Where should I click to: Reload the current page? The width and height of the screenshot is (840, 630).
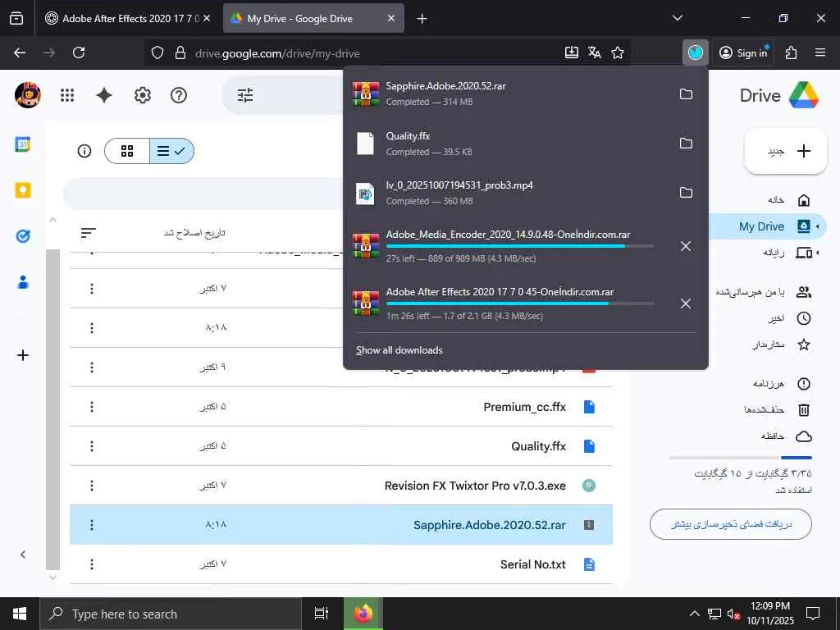[79, 52]
